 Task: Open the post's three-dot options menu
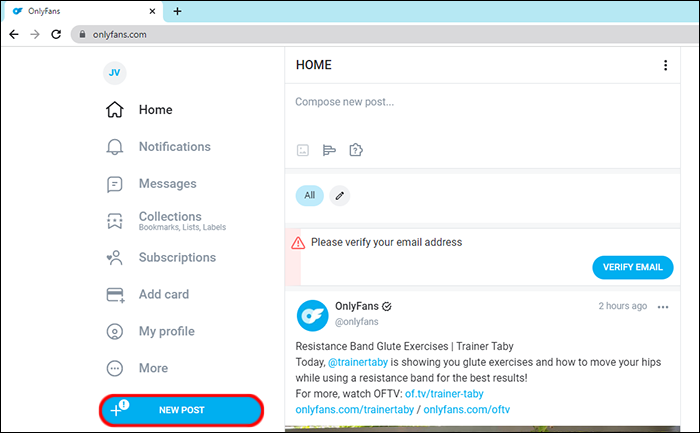tap(663, 307)
